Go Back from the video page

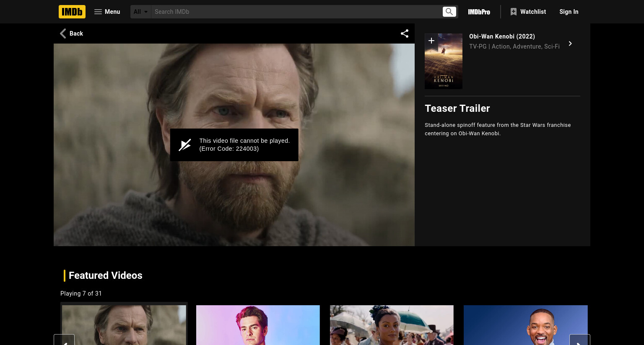[x=72, y=33]
